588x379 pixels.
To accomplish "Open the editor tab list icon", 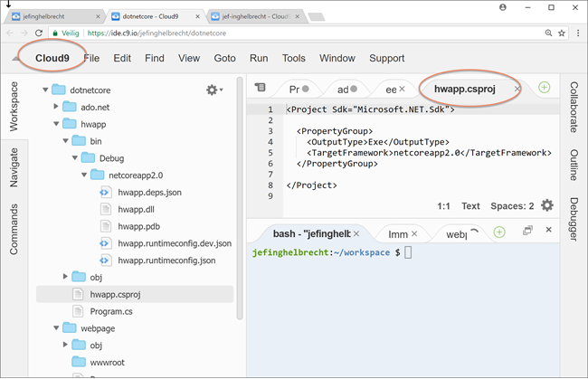I will click(260, 88).
